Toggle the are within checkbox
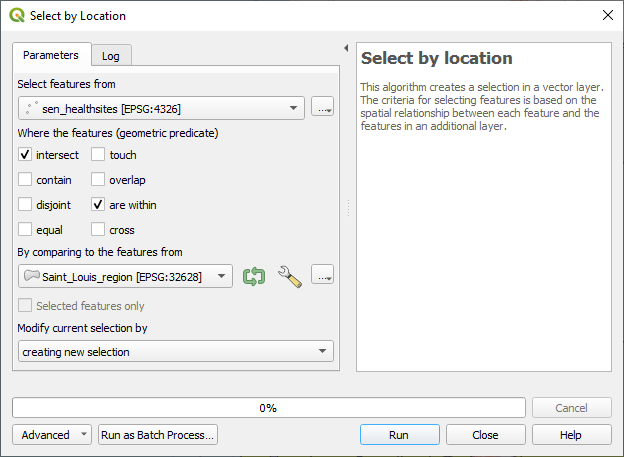The image size is (624, 457). pos(98,205)
